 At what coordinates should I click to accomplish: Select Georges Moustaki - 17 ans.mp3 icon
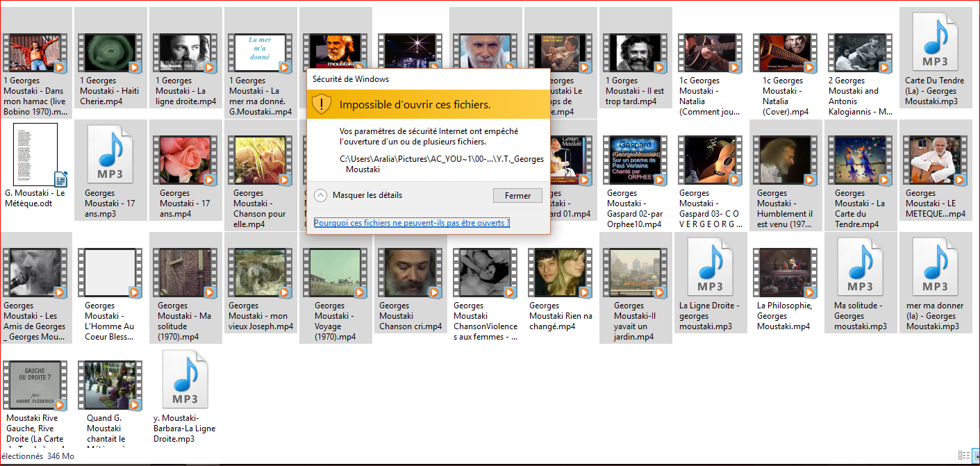click(x=110, y=153)
